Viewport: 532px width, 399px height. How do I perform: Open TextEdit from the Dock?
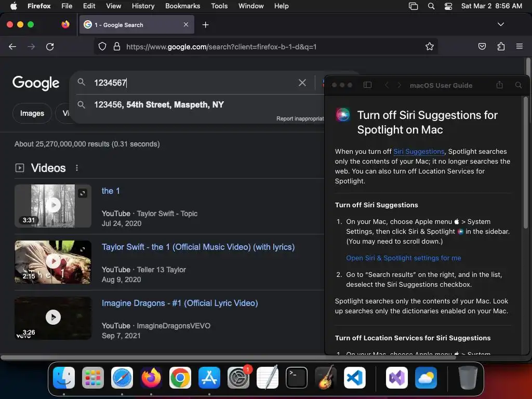tap(268, 378)
